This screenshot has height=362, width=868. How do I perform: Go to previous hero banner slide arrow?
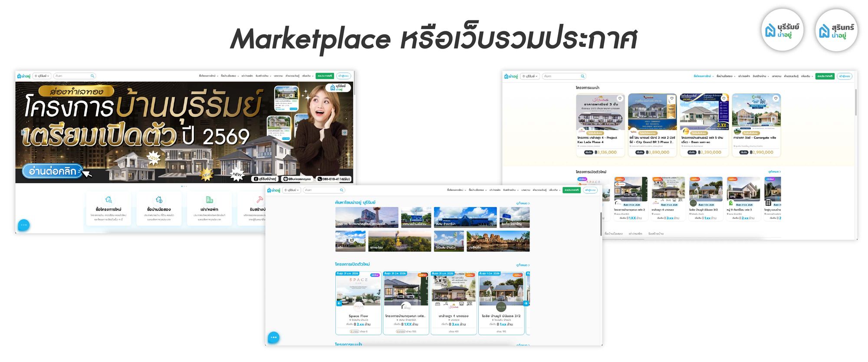point(23,132)
